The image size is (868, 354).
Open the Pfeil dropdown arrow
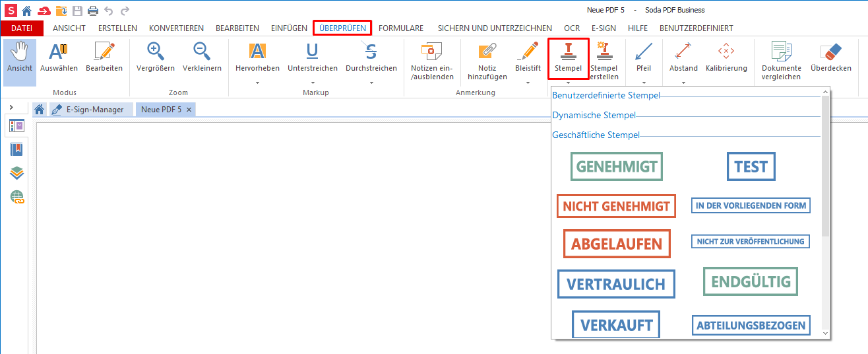click(x=643, y=83)
